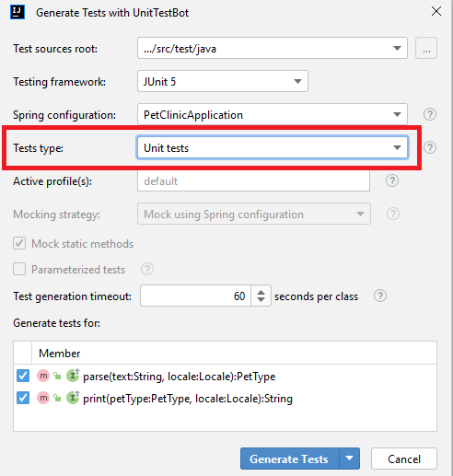Click the implements icon on print method row
This screenshot has height=476, width=453.
73,398
